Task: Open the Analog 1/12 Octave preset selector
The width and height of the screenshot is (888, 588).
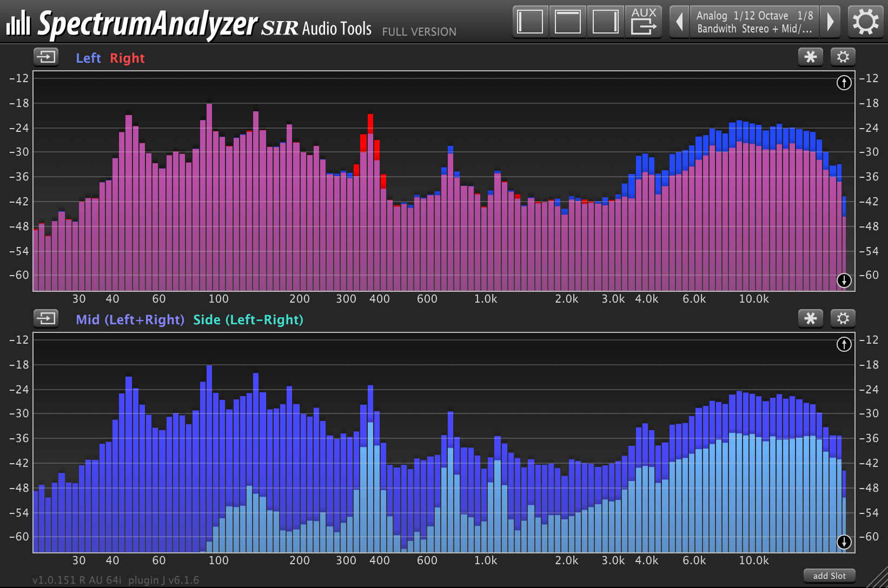Action: 754,22
